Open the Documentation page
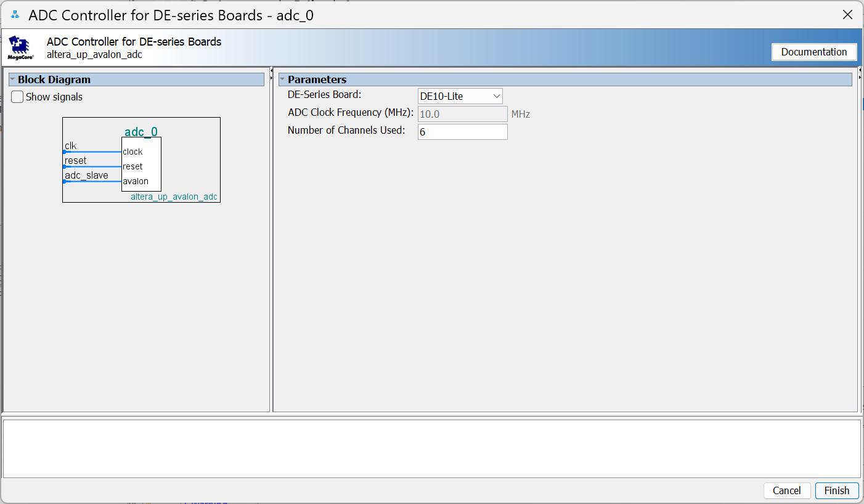 (813, 52)
